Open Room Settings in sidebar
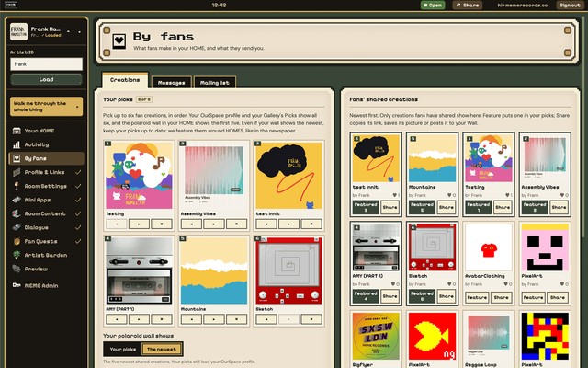 click(x=46, y=186)
